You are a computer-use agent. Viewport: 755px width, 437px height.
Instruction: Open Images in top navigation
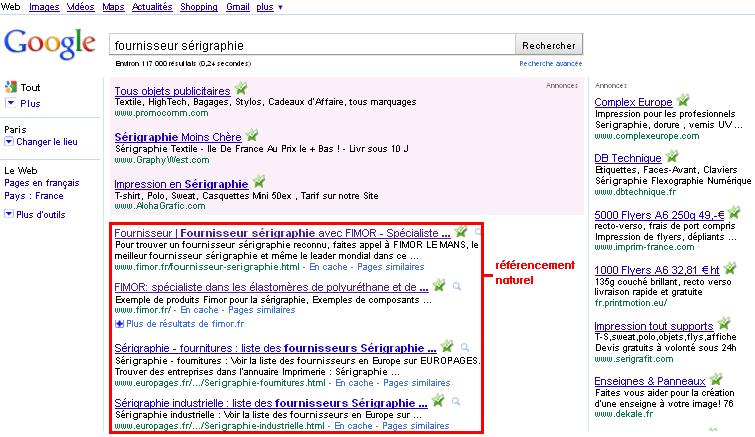pyautogui.click(x=44, y=7)
